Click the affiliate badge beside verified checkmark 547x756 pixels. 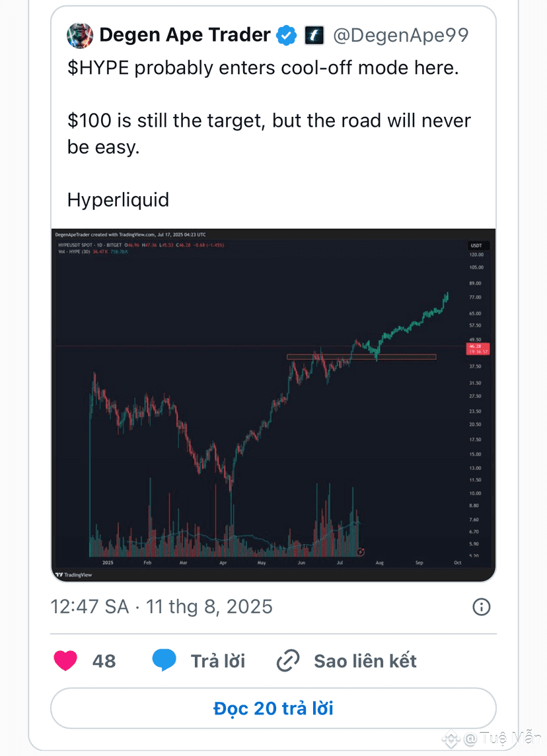[x=314, y=35]
